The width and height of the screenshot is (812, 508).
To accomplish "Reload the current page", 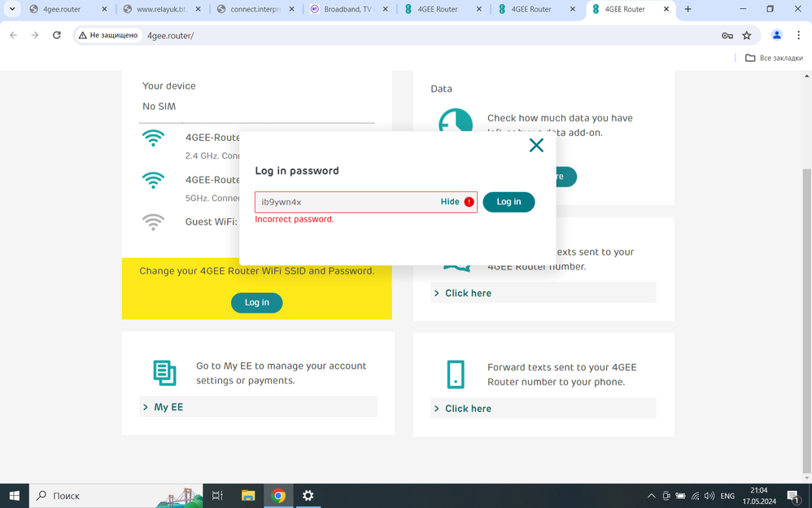I will coord(56,35).
